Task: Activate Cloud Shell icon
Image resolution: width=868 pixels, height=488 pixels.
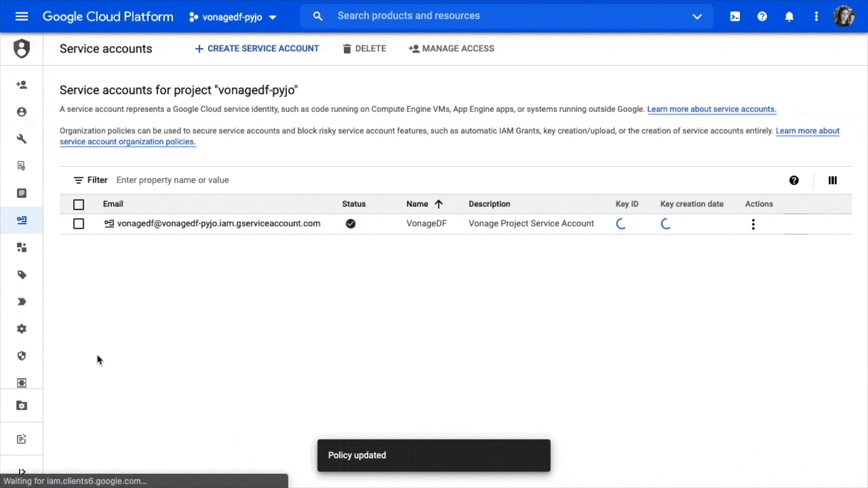Action: tap(735, 17)
